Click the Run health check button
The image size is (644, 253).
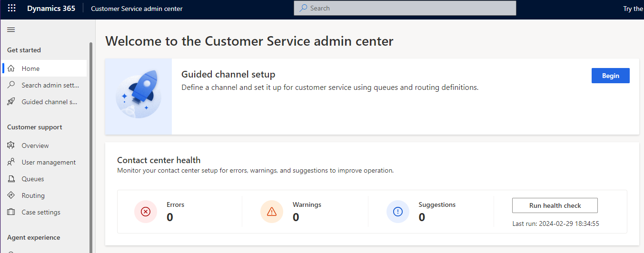pos(555,205)
